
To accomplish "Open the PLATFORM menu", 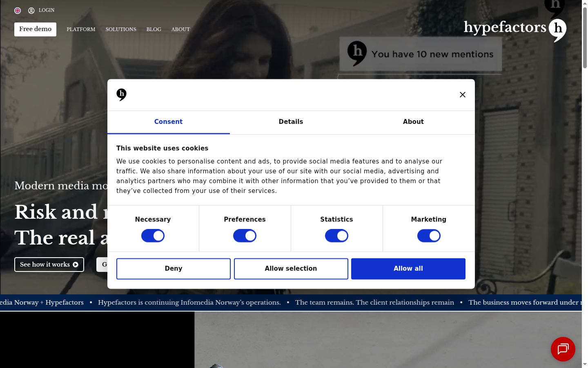I will pos(81,29).
